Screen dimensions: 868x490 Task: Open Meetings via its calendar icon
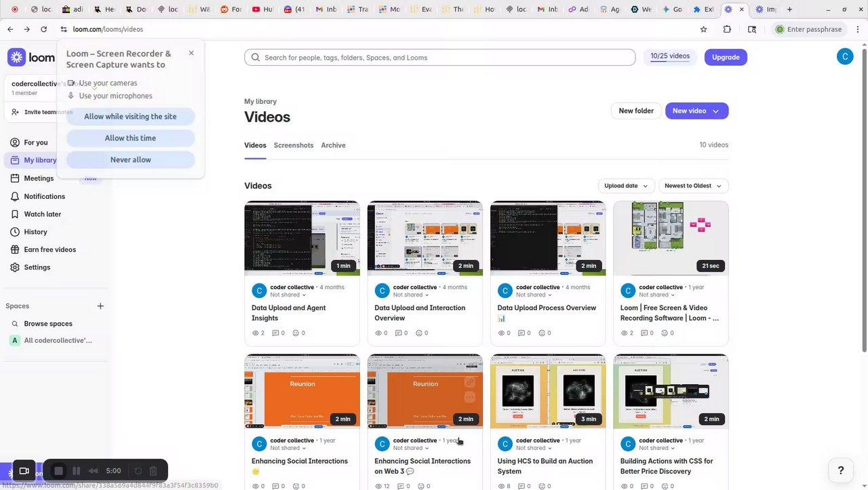click(15, 178)
